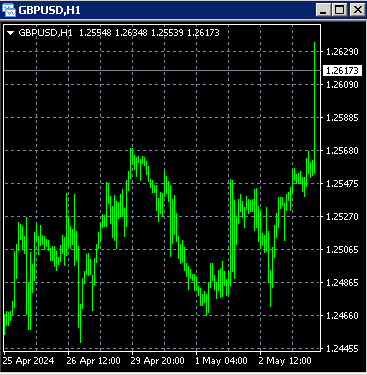Viewport: 367px width, 375px height.
Task: Click the open price value 1.25548
Action: point(95,33)
